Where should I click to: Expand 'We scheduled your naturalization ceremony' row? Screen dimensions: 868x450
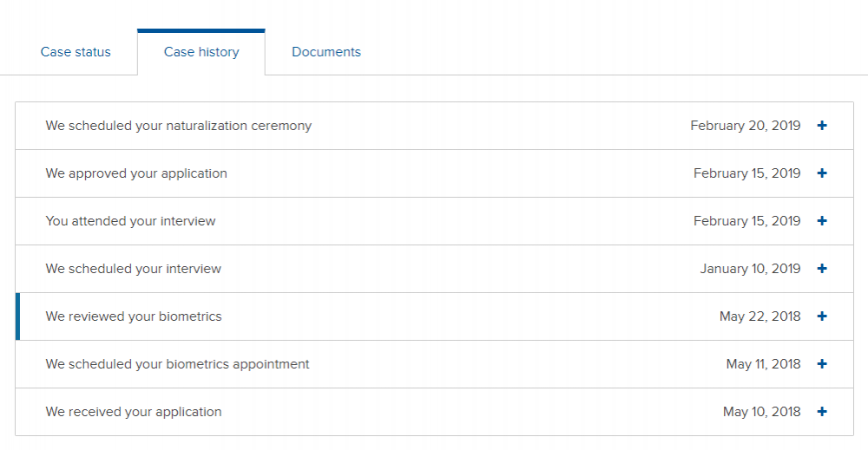coord(434,126)
